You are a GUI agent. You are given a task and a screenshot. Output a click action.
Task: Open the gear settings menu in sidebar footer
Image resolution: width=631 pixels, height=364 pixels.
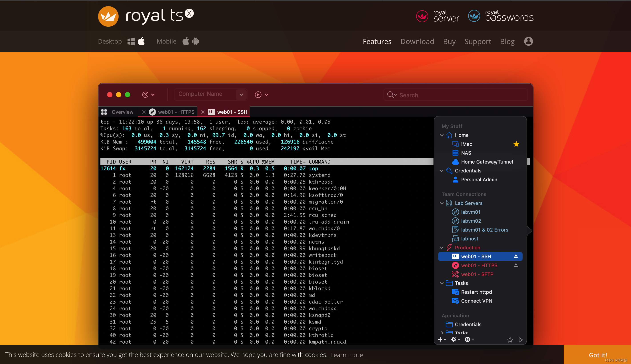[455, 340]
